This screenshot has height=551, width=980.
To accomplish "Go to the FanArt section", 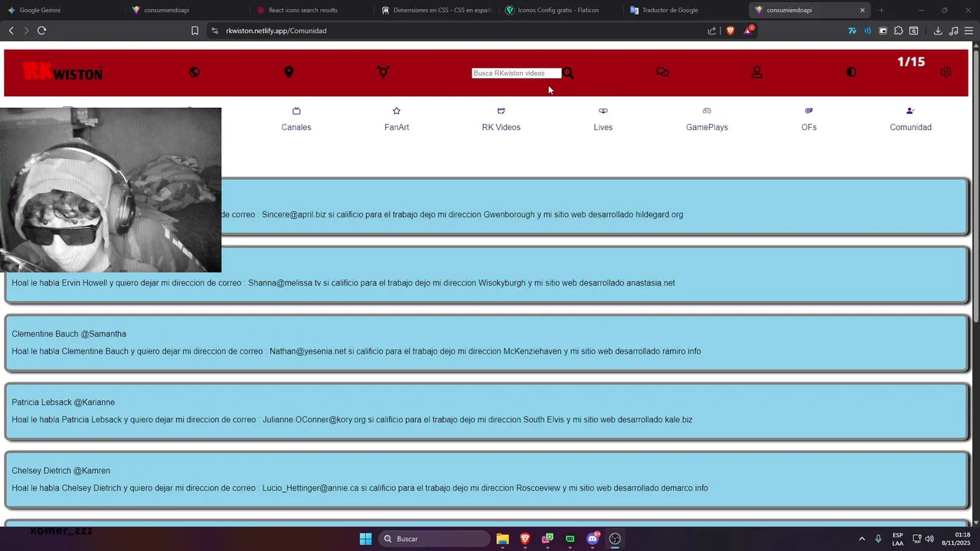I will pyautogui.click(x=397, y=119).
